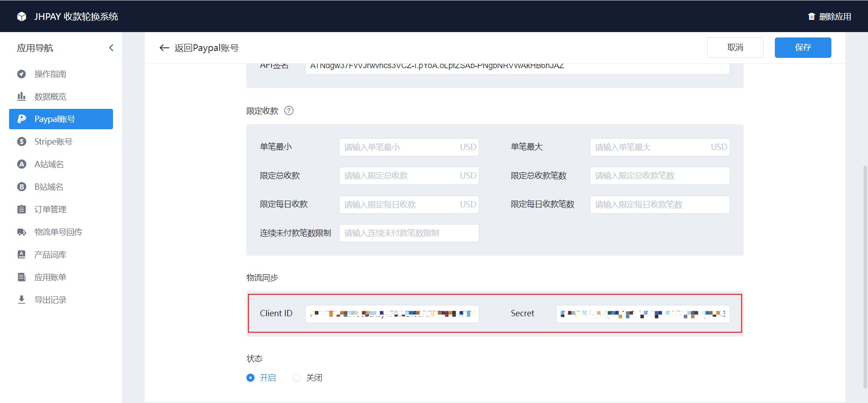Click the trash icon beside 删除应用
Screen dimensions: 868x403
[x=811, y=17]
